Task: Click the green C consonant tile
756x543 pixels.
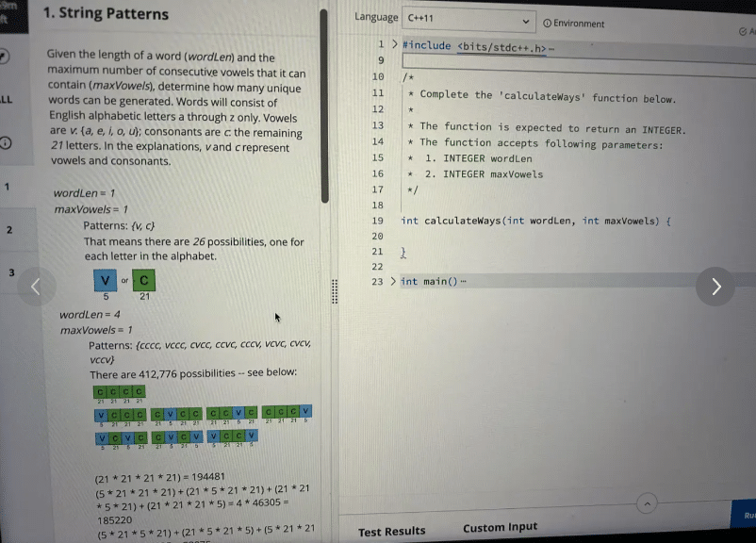Action: point(143,281)
